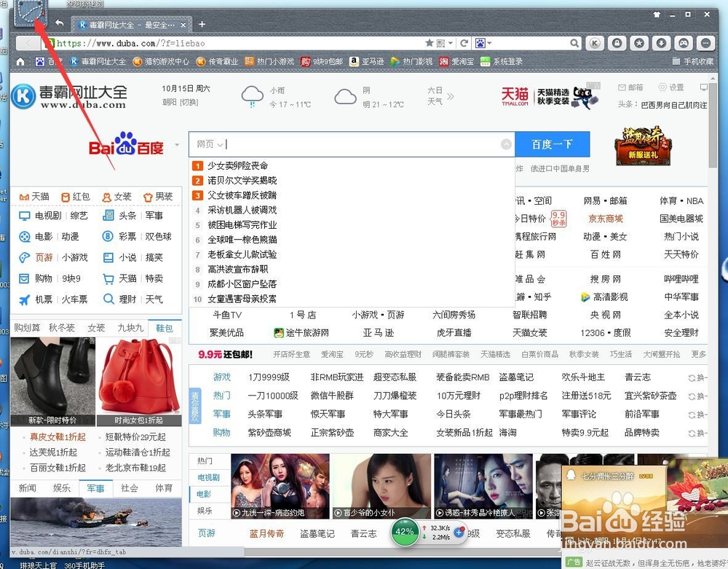Open a new tab with plus button
Screen dimensions: 728x569
click(202, 24)
